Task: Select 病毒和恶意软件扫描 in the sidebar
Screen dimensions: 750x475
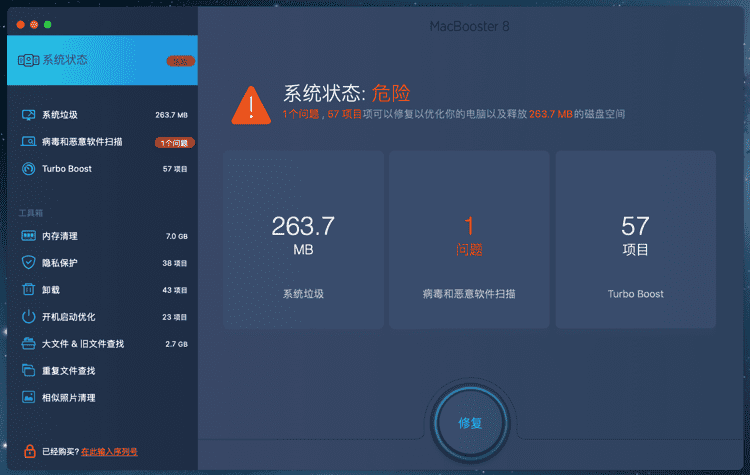Action: tap(102, 142)
